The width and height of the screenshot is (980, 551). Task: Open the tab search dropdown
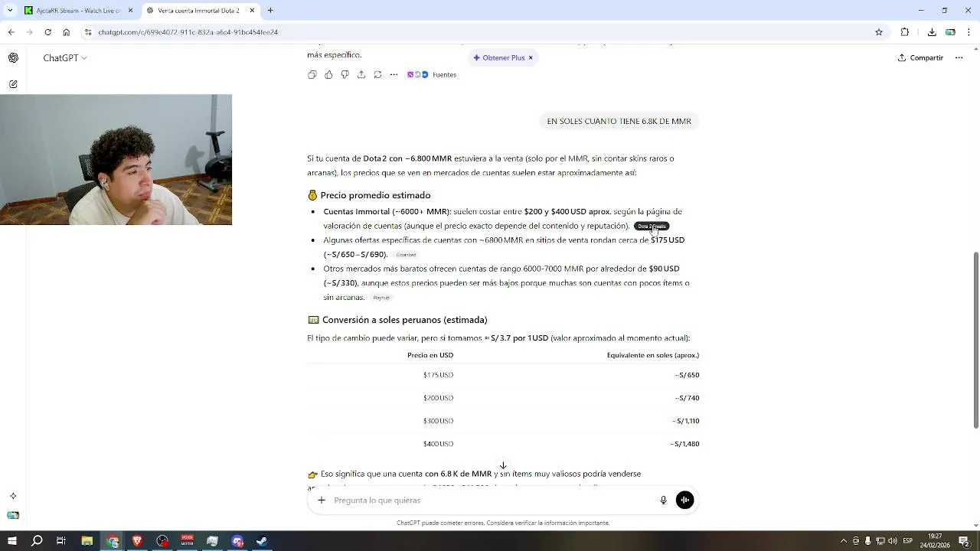coord(10,11)
